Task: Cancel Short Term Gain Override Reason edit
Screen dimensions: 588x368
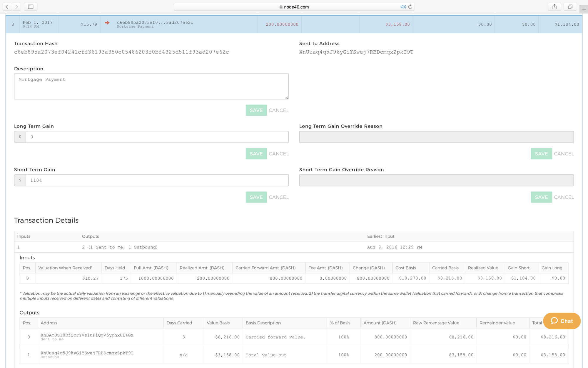Action: [x=564, y=197]
